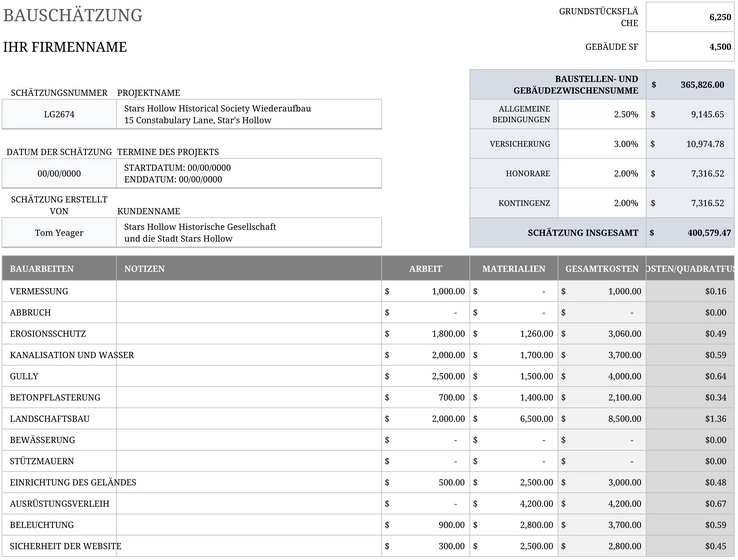Select project name cell Stars Hollow Historical Society
The width and height of the screenshot is (738, 560).
pos(249,114)
